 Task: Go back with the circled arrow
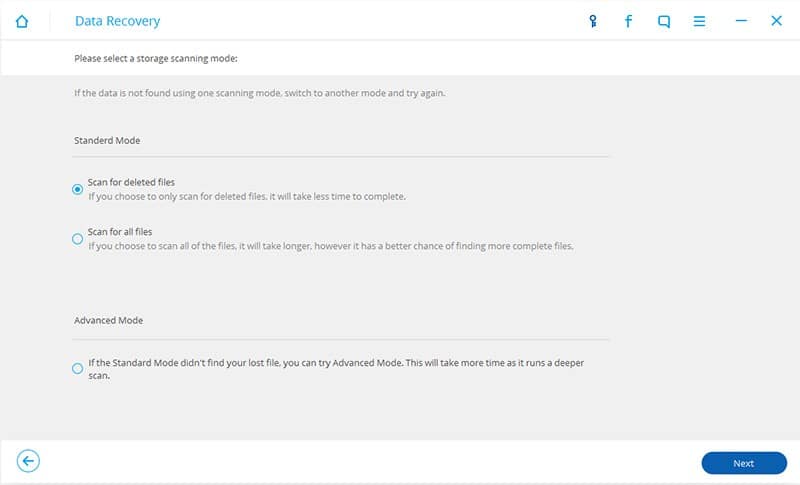[29, 461]
